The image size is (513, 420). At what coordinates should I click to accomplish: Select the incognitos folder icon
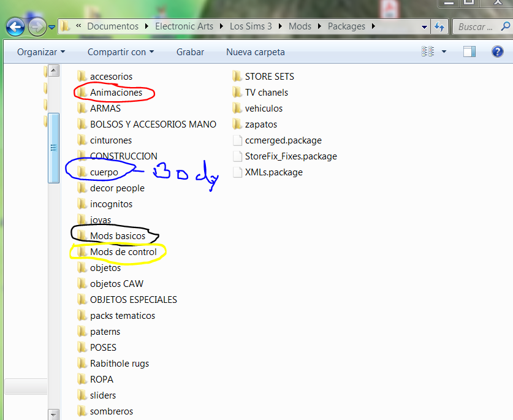82,204
